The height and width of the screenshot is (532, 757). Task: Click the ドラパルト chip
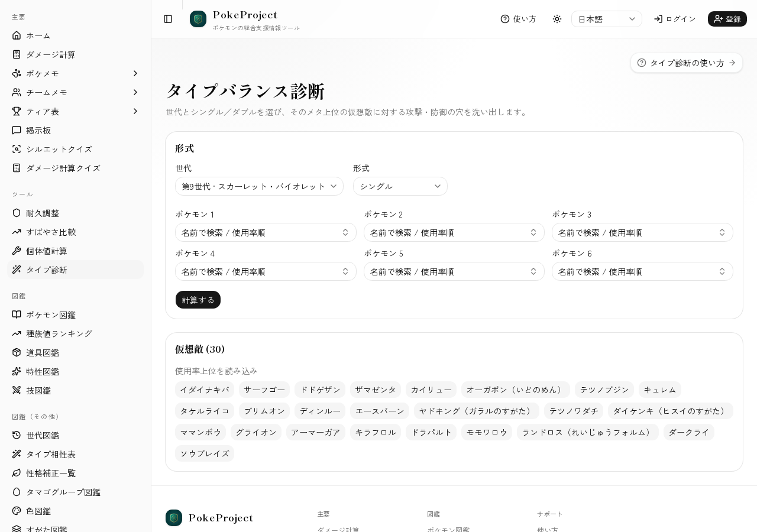tap(431, 432)
